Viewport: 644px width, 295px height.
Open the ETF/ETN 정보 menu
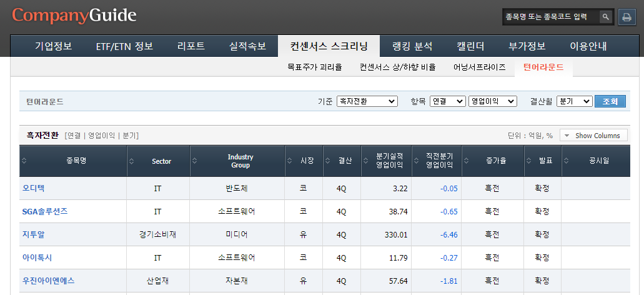124,46
